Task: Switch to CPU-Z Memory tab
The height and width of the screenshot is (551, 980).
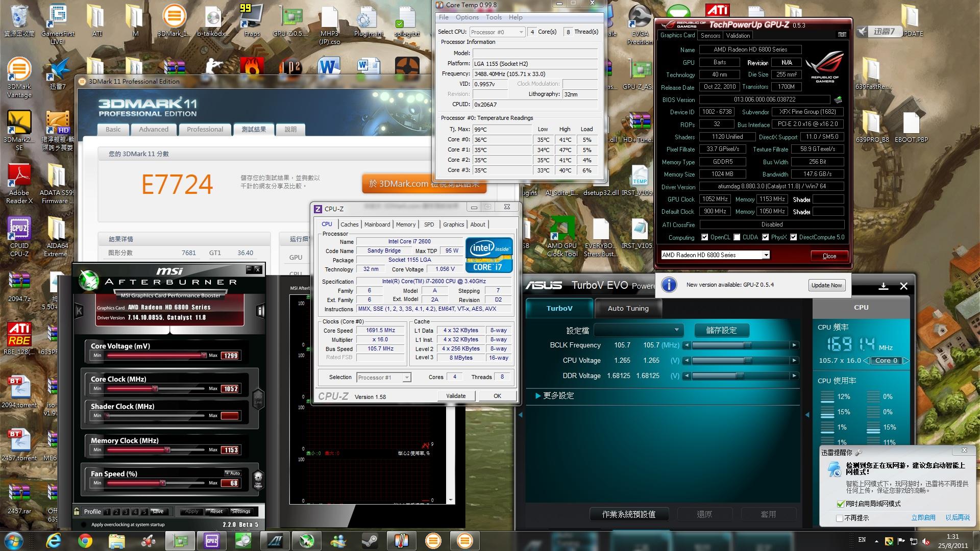Action: pyautogui.click(x=406, y=224)
